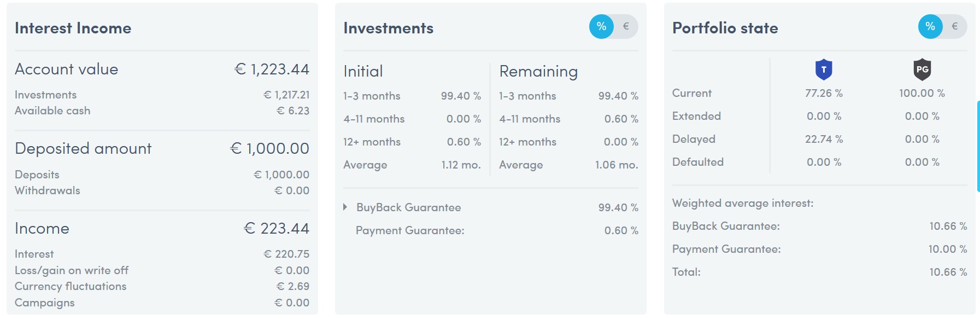
Task: Expand the BuyBack Guarantee row arrow
Action: tap(345, 207)
